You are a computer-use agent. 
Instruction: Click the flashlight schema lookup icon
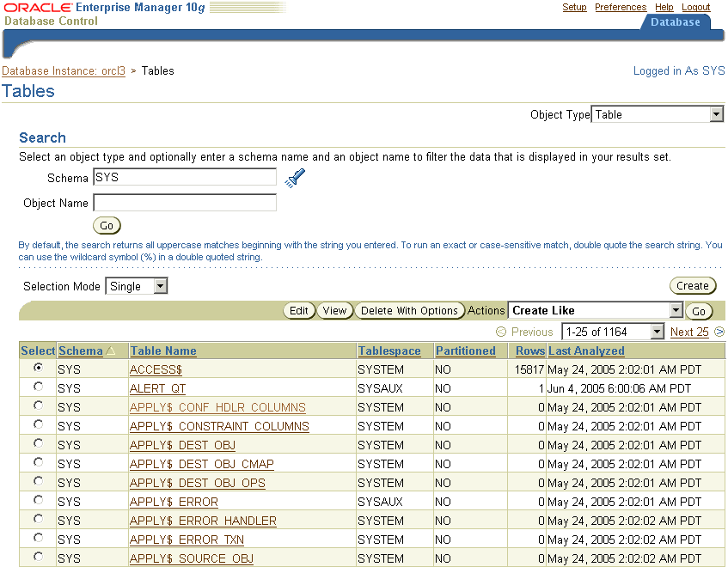(x=295, y=177)
